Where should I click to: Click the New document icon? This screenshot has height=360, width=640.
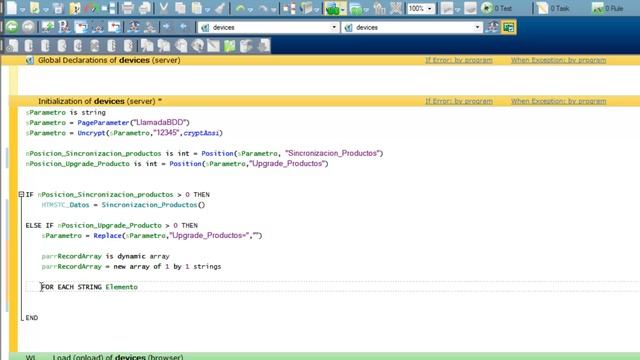12,8
